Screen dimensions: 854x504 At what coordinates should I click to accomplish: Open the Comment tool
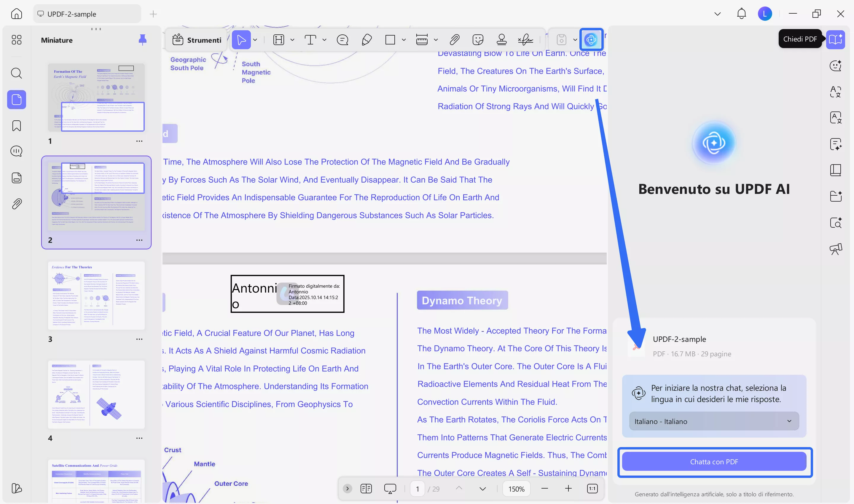[x=342, y=40]
